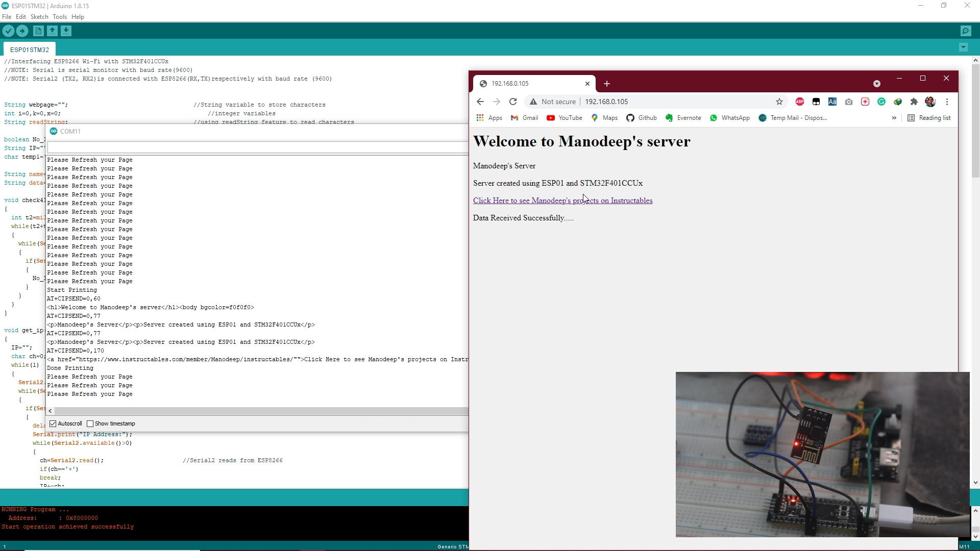This screenshot has height=551, width=980.
Task: Open the Extensions puzzle piece menu
Action: point(914,102)
